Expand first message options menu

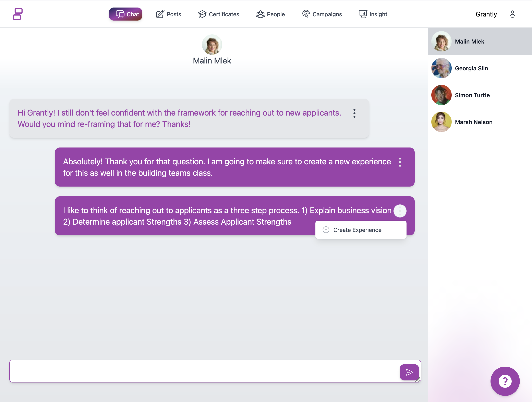click(354, 113)
